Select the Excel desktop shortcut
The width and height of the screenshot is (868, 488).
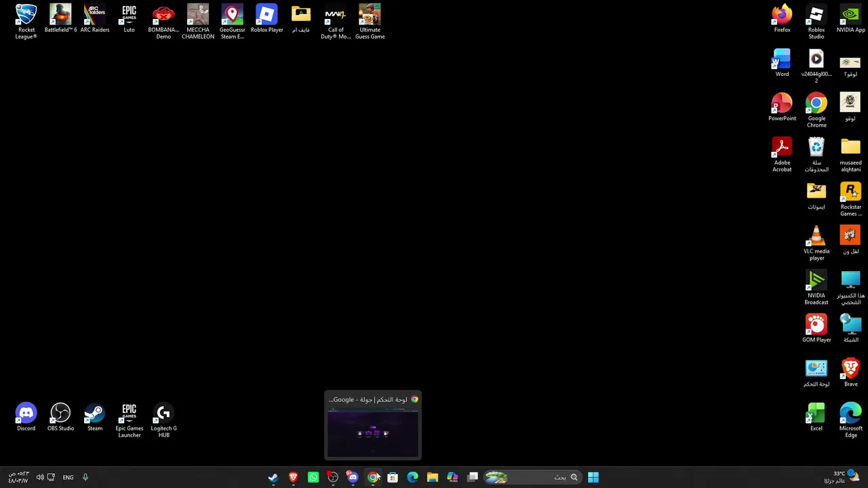click(816, 417)
